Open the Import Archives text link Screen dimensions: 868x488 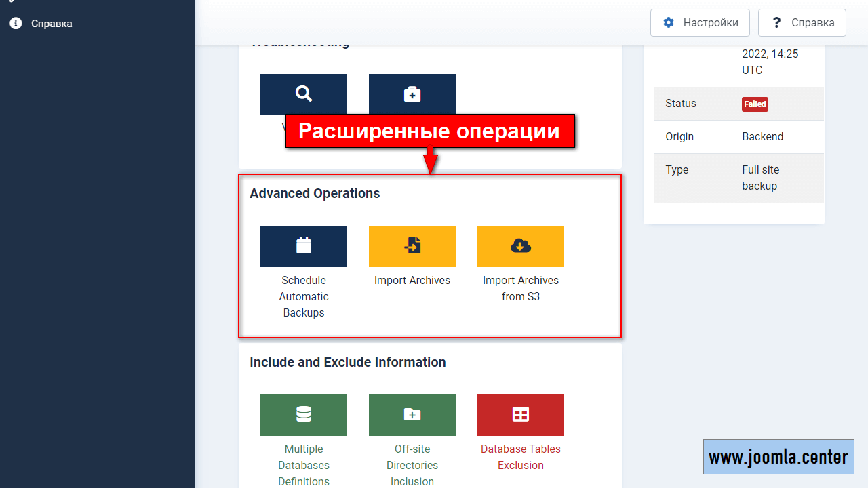[412, 280]
